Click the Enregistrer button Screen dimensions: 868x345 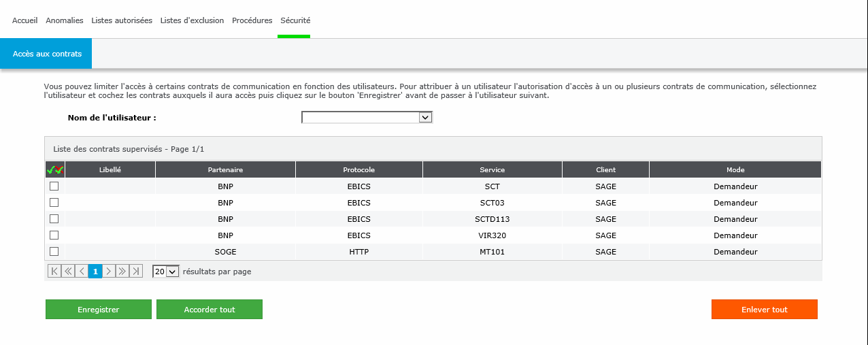pyautogui.click(x=99, y=310)
